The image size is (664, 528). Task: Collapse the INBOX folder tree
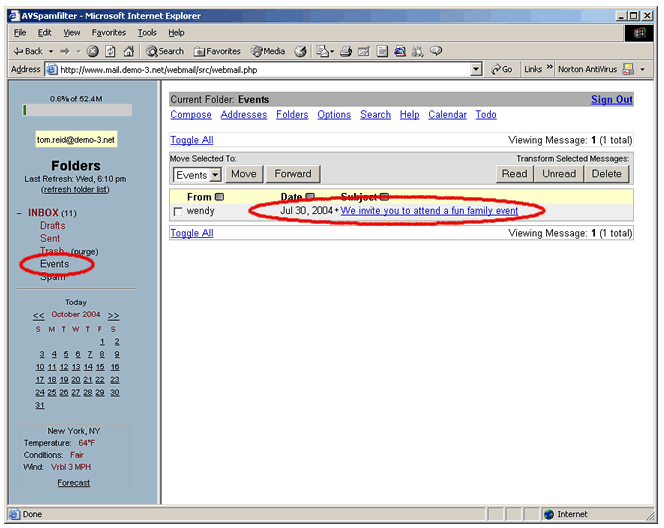pyautogui.click(x=19, y=213)
